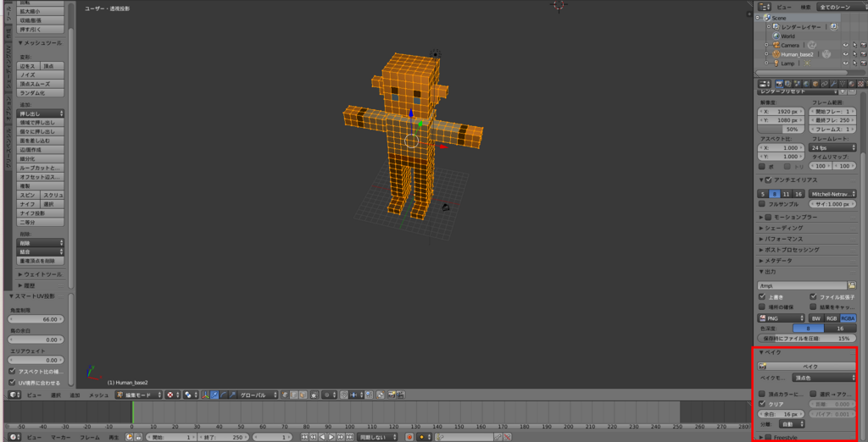Click the ベイク bake button

pyautogui.click(x=807, y=366)
